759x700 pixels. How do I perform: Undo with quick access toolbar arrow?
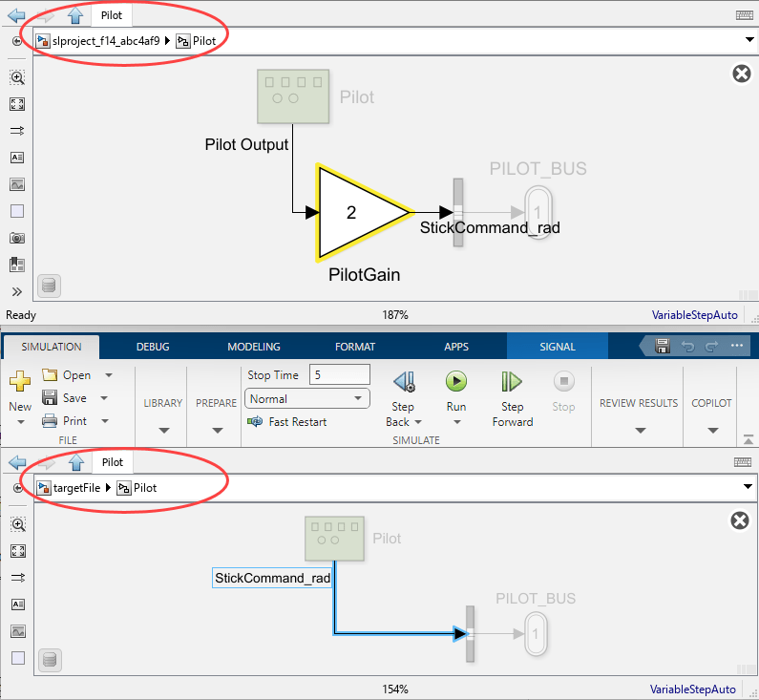point(687,346)
